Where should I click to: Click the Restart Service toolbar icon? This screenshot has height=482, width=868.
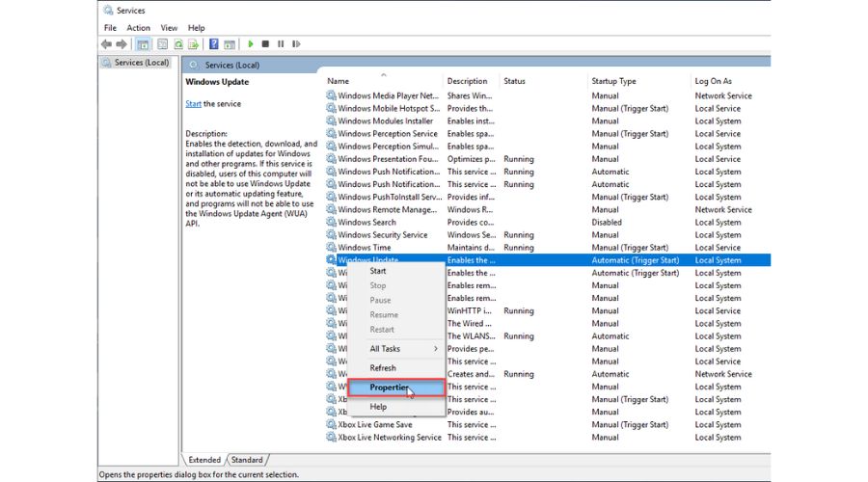coord(296,44)
